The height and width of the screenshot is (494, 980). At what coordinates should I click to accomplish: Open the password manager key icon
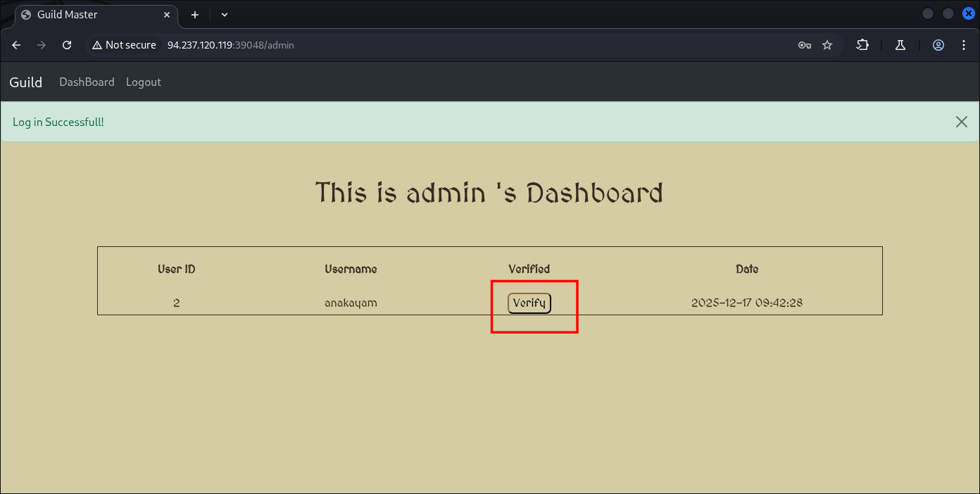(x=804, y=45)
